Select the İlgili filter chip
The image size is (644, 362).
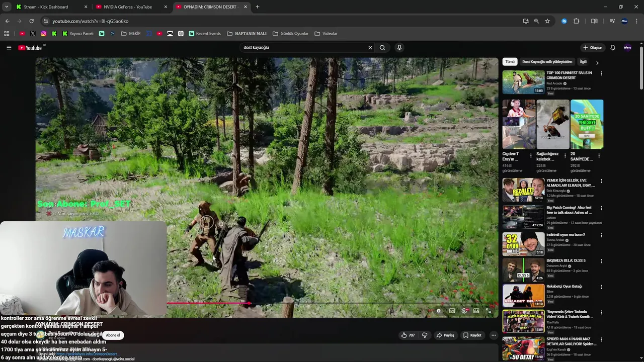[x=583, y=62]
